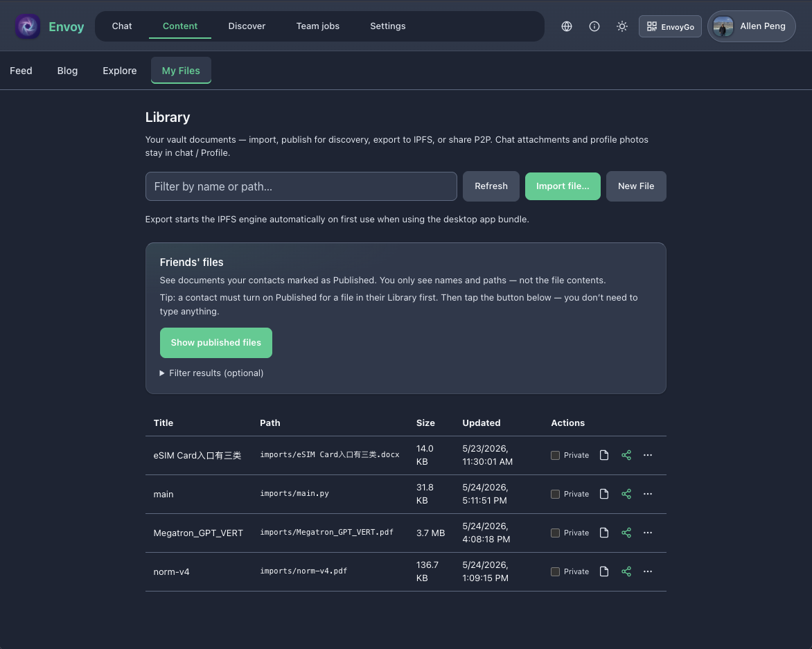Share the norm-v4 file
The width and height of the screenshot is (812, 649).
[x=626, y=571]
